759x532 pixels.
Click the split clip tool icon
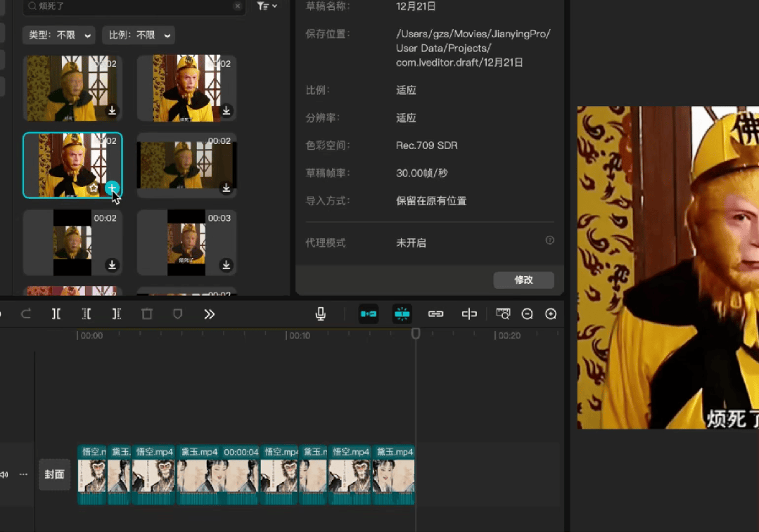56,314
